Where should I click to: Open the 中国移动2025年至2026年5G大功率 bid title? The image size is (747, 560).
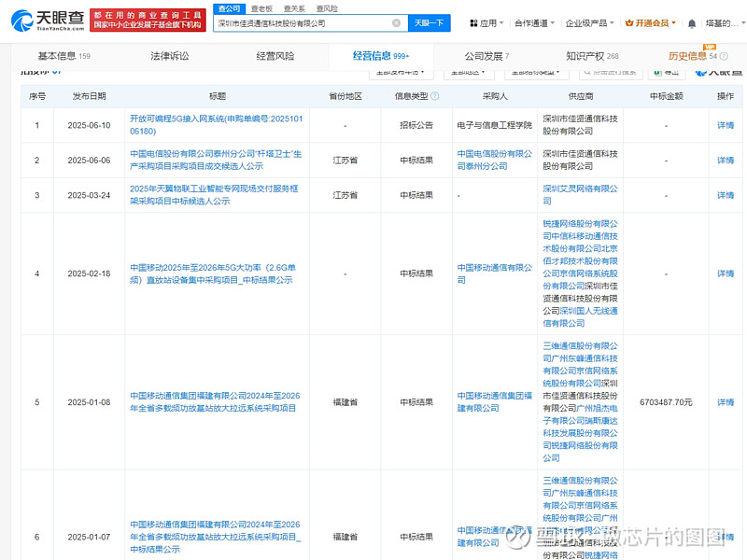pos(213,273)
